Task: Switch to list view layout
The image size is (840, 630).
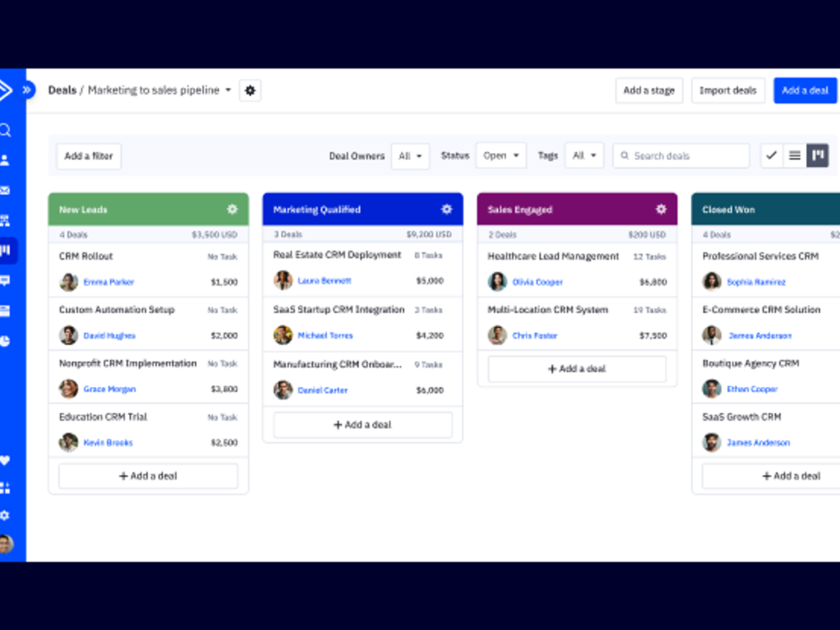Action: click(x=794, y=155)
